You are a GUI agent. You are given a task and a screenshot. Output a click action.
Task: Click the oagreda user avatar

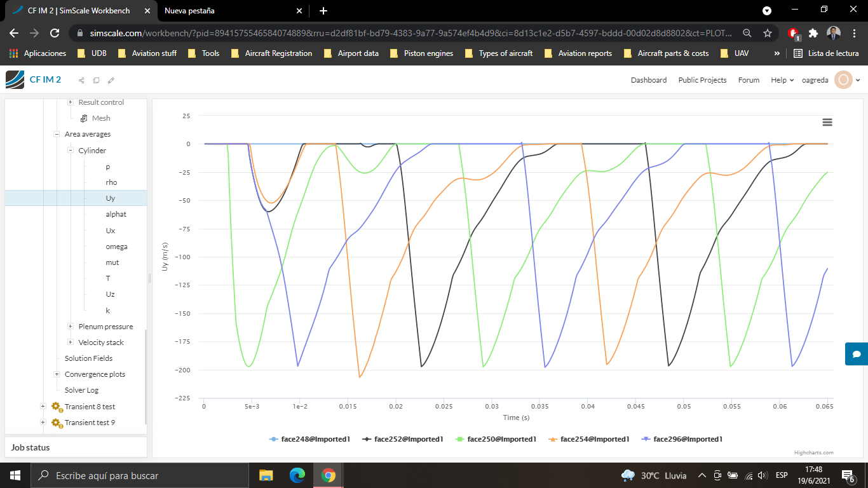point(843,80)
